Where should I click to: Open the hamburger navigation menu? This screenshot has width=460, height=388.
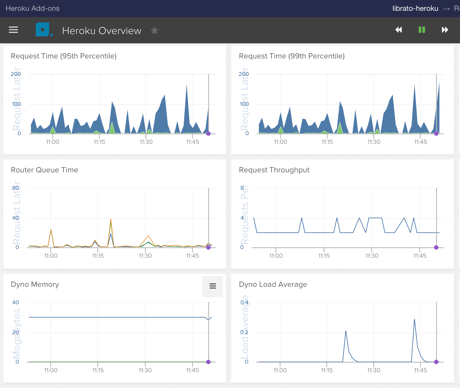(x=13, y=30)
